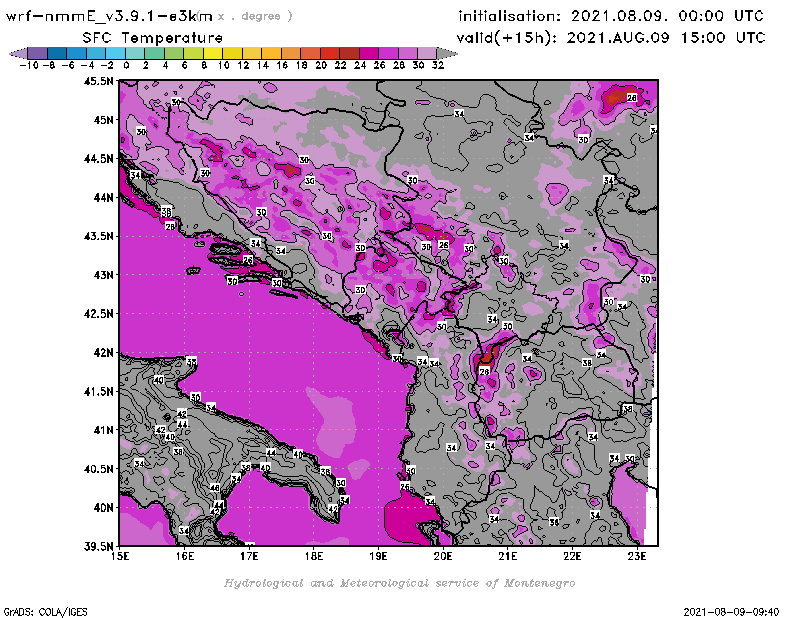Click the 39.5N latitude axis label
The image size is (800, 618).
(x=97, y=546)
